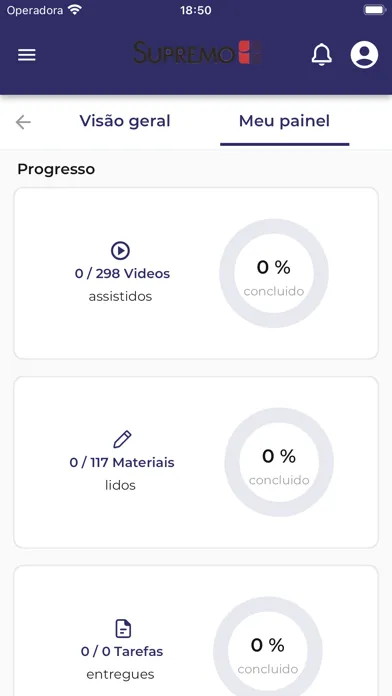Viewport: 392px width, 696px height.
Task: Select the Meu painel tab
Action: (x=285, y=121)
